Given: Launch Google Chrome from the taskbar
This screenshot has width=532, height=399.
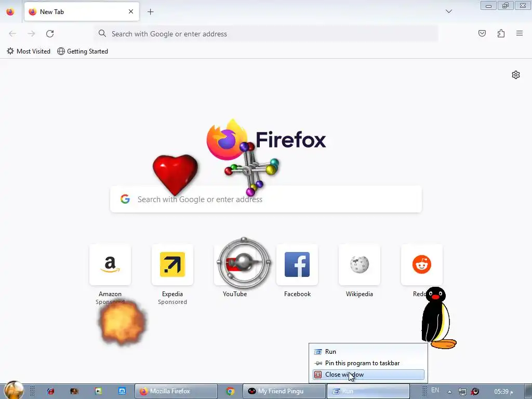Looking at the screenshot, I should [230, 391].
